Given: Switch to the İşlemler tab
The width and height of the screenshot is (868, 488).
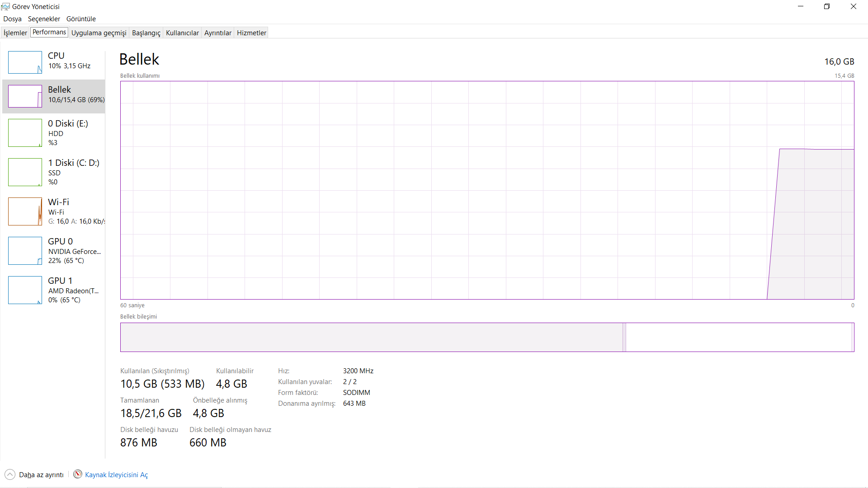Looking at the screenshot, I should point(15,33).
